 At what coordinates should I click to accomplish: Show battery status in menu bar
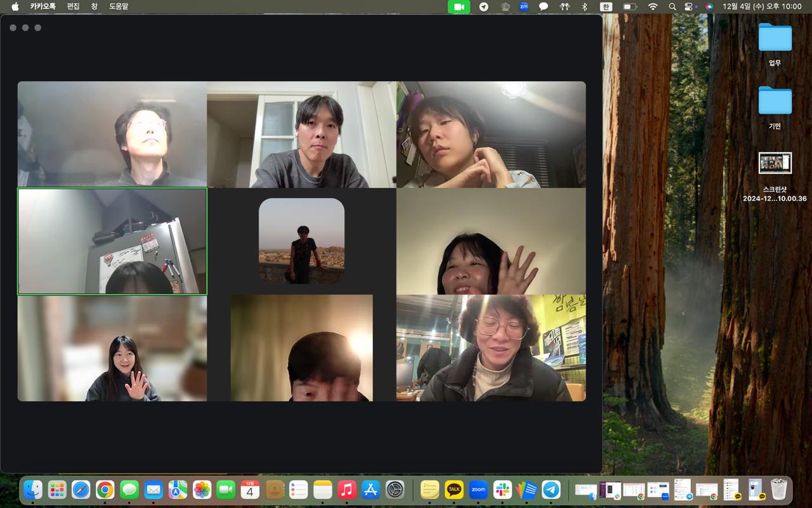tap(630, 6)
